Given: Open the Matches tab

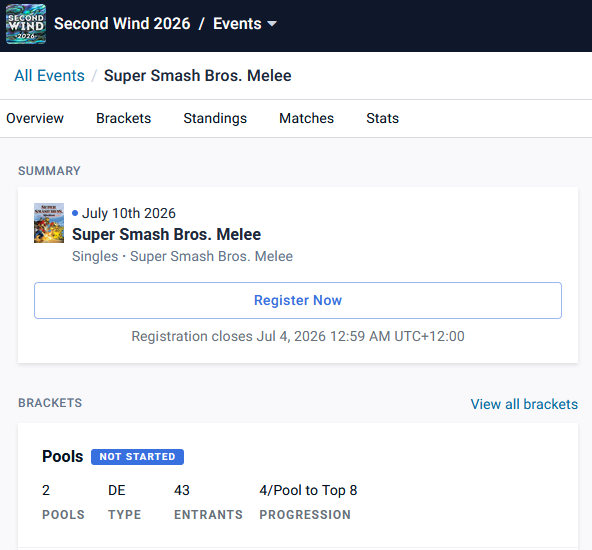Looking at the screenshot, I should tap(306, 118).
